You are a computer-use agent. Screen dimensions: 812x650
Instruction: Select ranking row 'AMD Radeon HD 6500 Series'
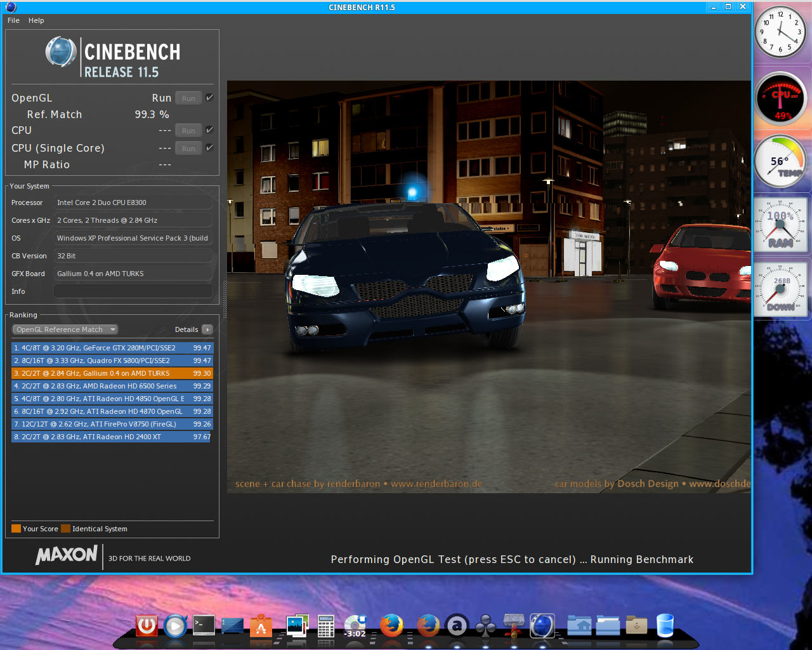112,386
